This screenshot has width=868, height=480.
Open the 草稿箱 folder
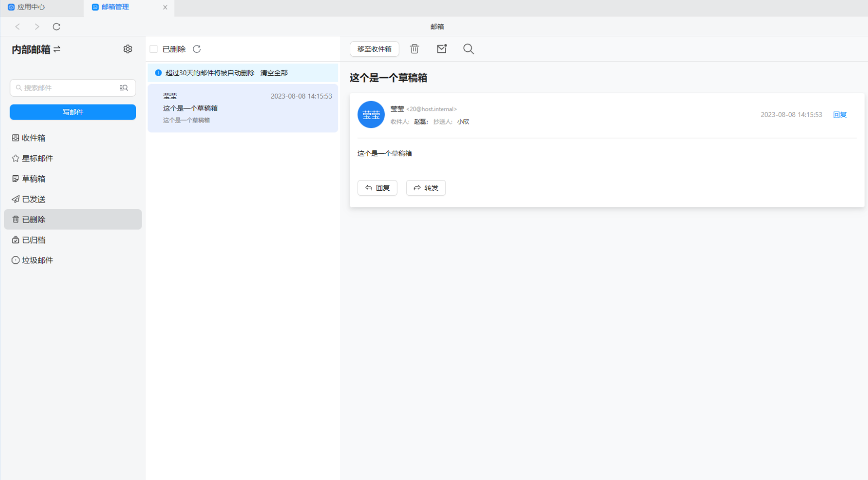coord(33,179)
